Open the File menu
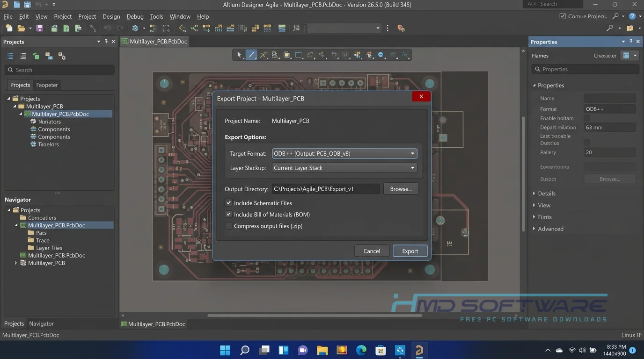The width and height of the screenshot is (644, 359). [x=8, y=16]
